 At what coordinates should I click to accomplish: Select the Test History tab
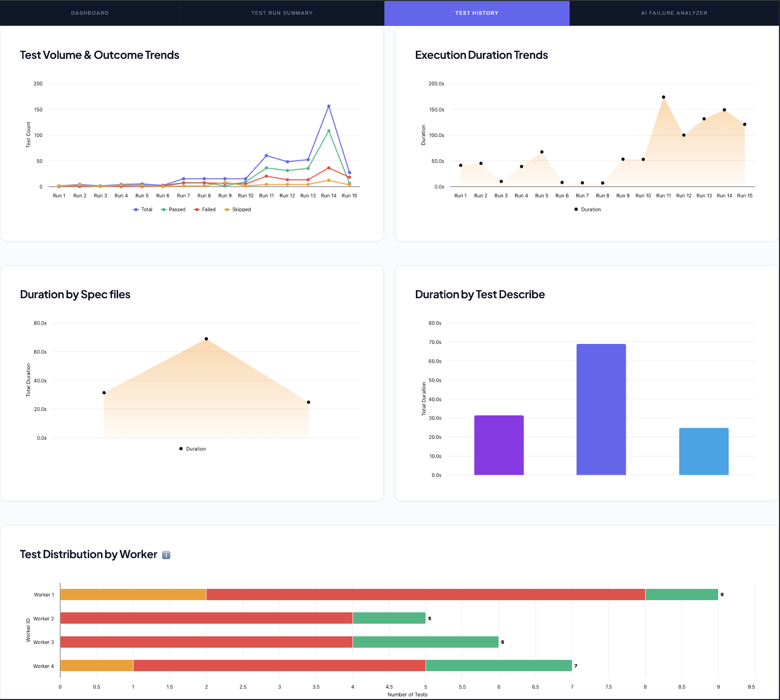point(477,13)
